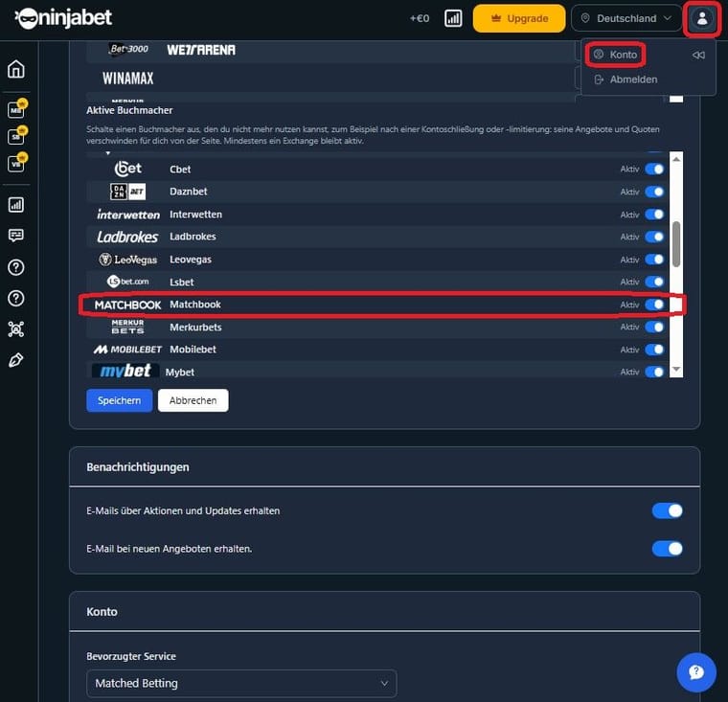
Task: Click the +€0 earnings indicator
Action: [420, 18]
